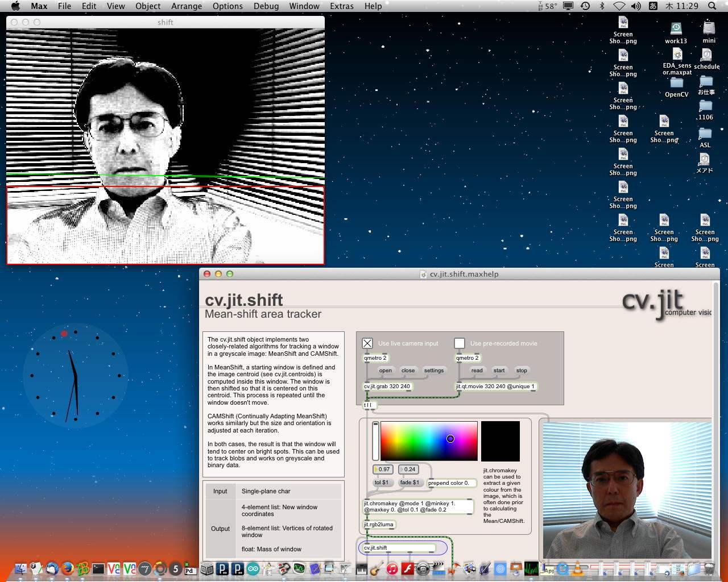The width and height of the screenshot is (728, 582).
Task: Launch Adobe Flash from the Dock
Action: tap(407, 568)
